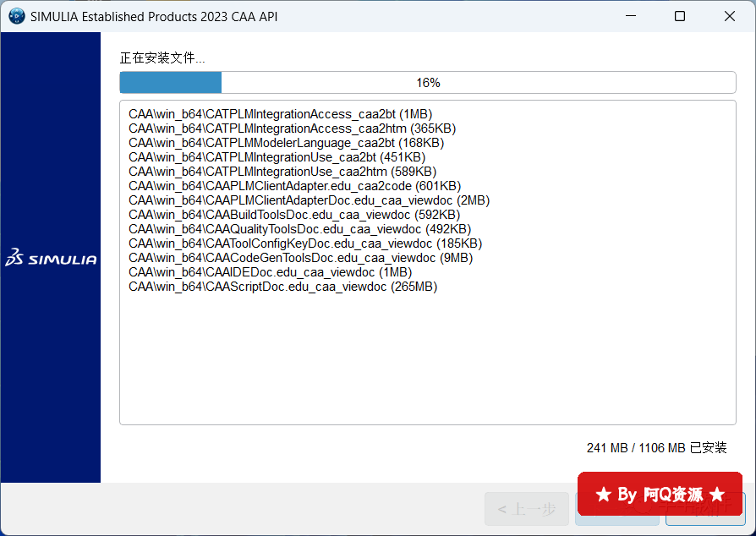Viewport: 756px width, 536px height.
Task: Click the SIMULIA installer icon in title bar
Action: (x=16, y=17)
